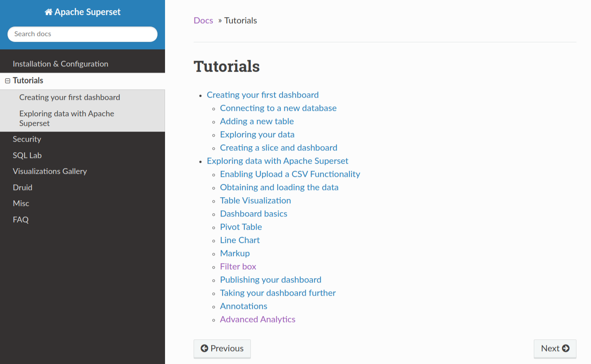
Task: Open the FAQ section in the sidebar
Action: click(82, 220)
